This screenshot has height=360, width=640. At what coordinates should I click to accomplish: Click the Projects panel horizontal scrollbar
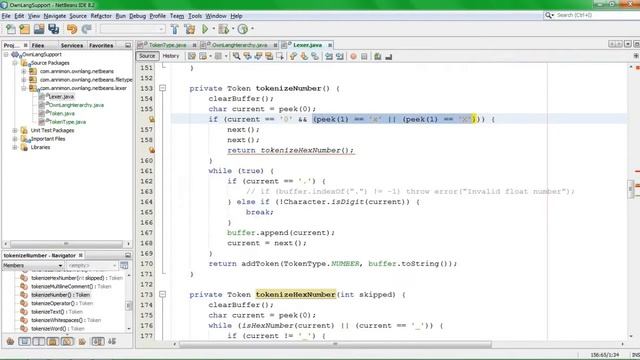(x=67, y=244)
